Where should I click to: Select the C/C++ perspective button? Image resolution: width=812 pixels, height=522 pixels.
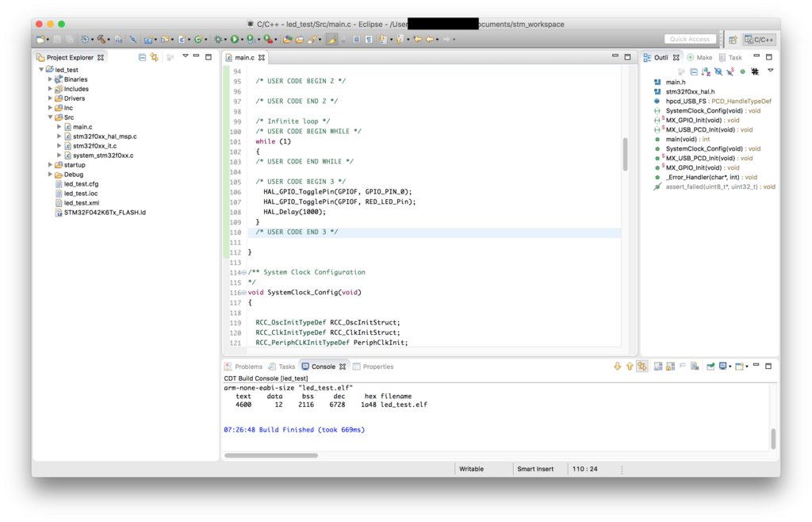coord(759,40)
